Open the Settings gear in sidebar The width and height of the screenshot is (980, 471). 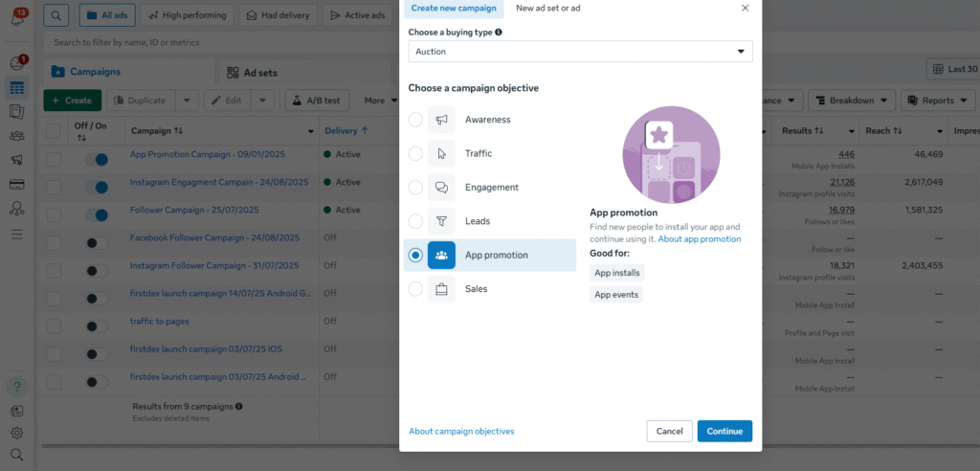pos(16,433)
